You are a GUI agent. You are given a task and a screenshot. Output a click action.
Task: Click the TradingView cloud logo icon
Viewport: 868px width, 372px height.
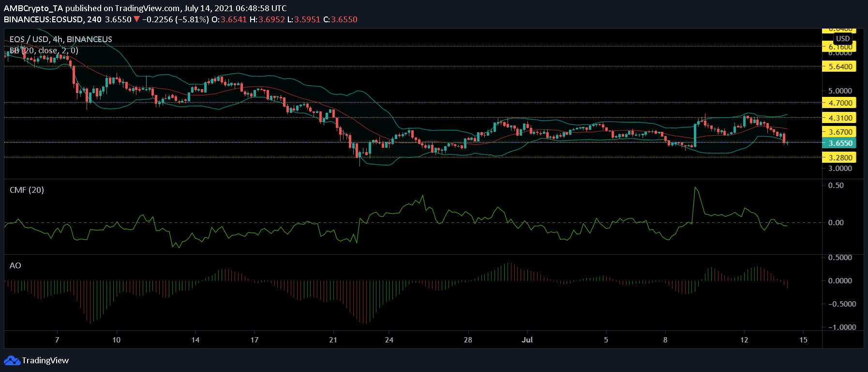(x=12, y=360)
